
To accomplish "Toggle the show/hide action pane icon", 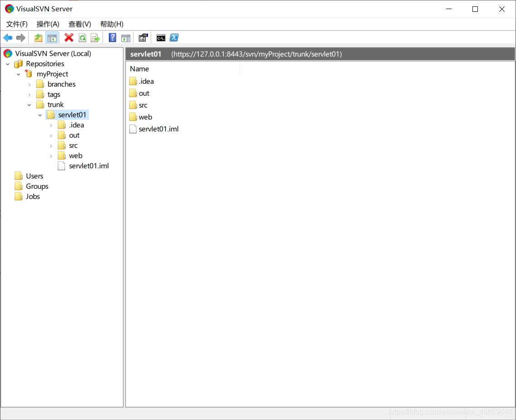I will click(126, 38).
